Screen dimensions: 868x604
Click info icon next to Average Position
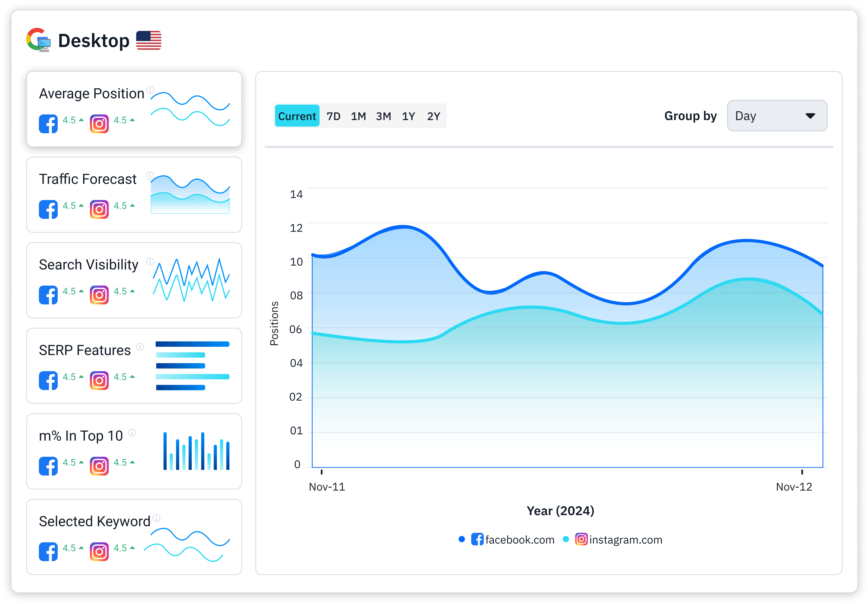pyautogui.click(x=150, y=90)
